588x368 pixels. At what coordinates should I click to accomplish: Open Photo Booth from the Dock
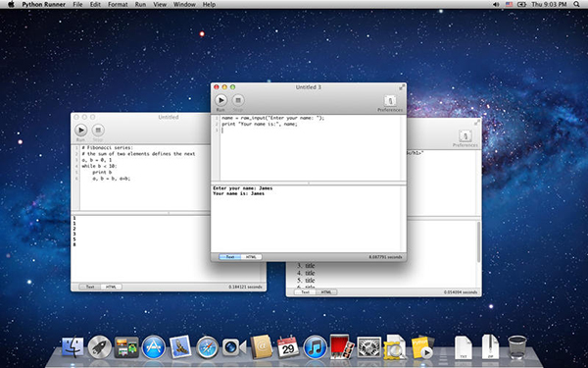point(342,346)
